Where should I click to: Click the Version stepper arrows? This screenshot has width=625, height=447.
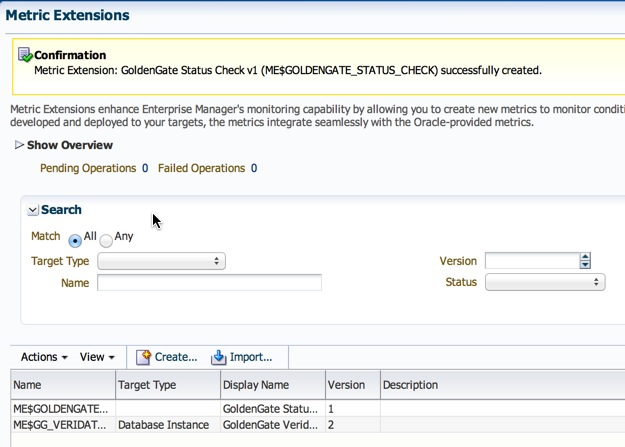pyautogui.click(x=585, y=261)
